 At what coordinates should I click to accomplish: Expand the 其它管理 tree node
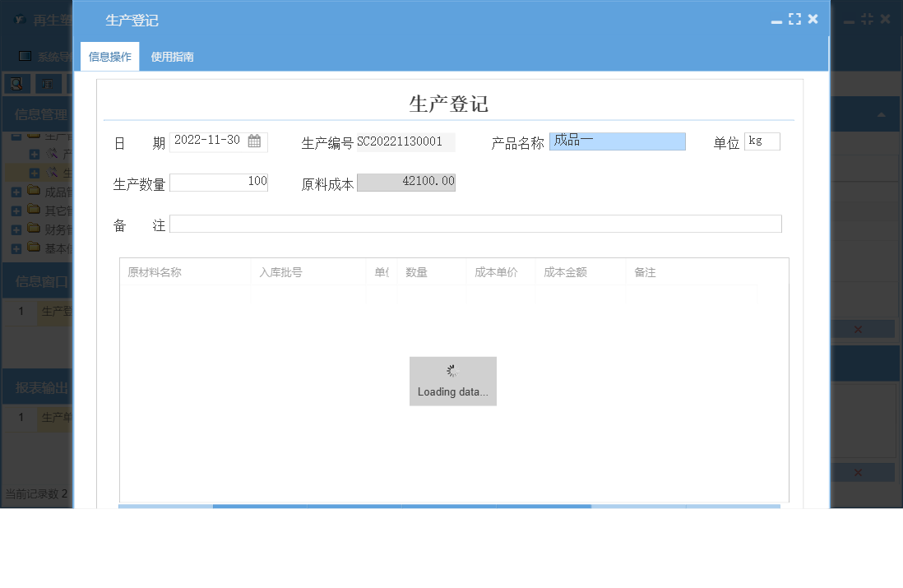(x=17, y=210)
